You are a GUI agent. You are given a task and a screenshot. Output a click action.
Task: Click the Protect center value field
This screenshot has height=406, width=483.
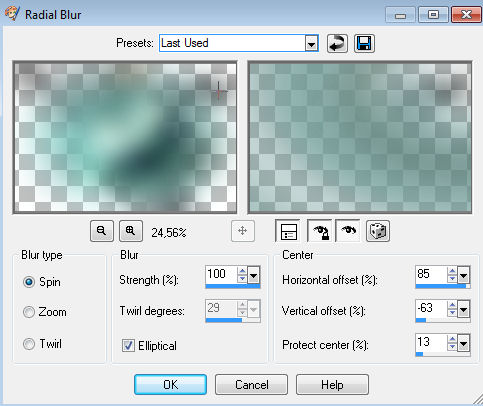point(431,342)
